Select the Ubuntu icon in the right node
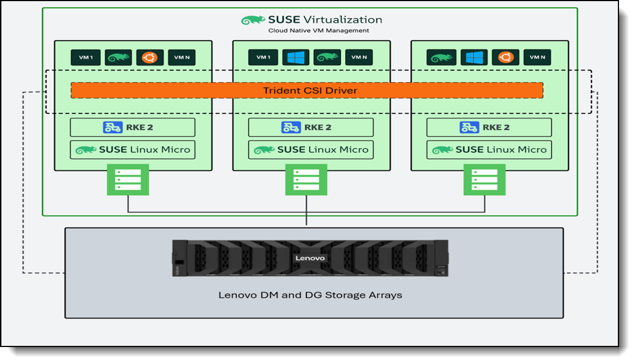 coord(505,57)
